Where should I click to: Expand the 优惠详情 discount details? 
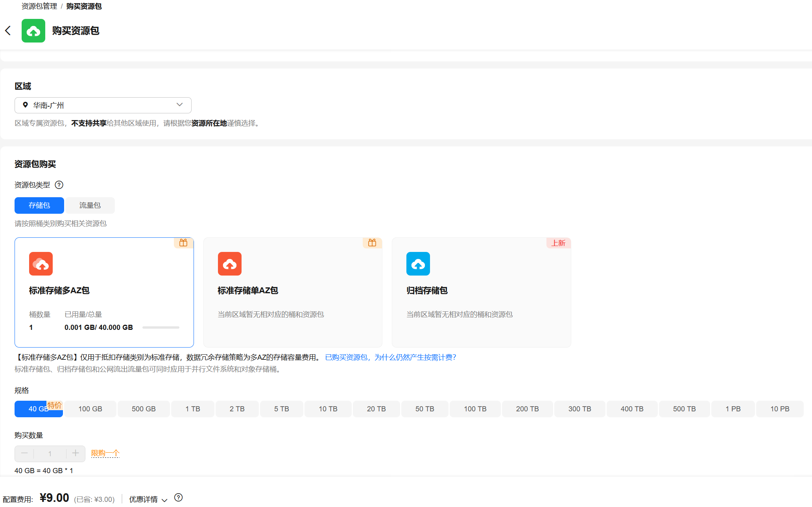click(148, 499)
